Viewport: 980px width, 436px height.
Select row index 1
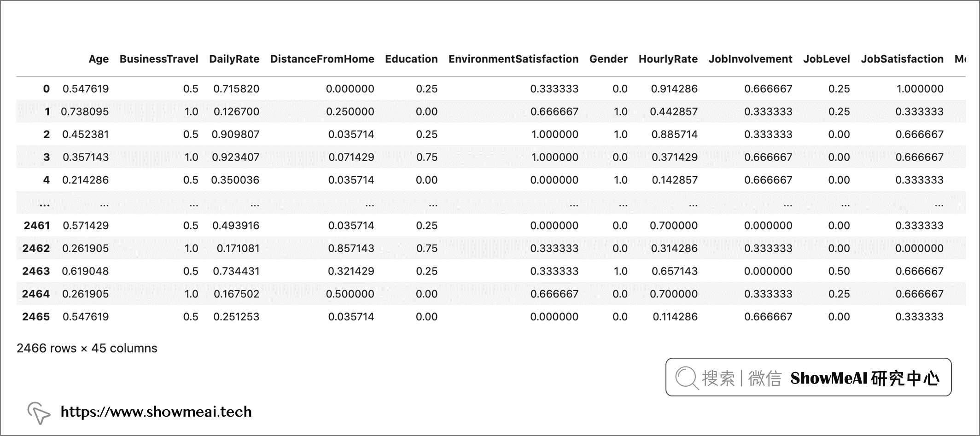pos(47,111)
